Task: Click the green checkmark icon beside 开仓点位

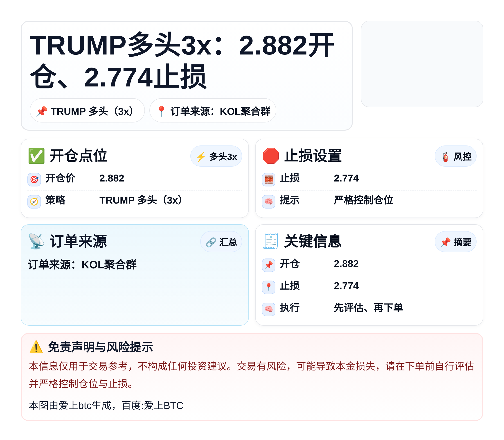Action: pyautogui.click(x=36, y=156)
